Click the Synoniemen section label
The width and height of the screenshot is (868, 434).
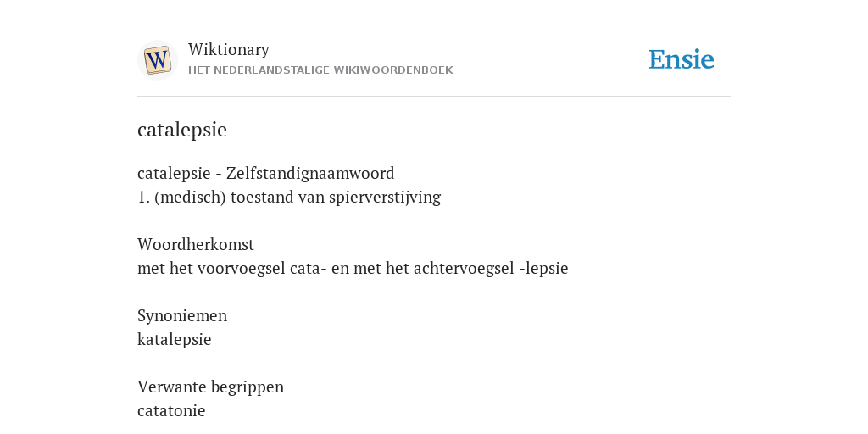pos(182,315)
